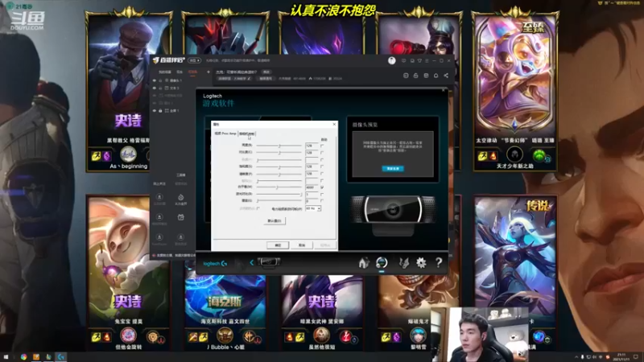Enable auto checkbox for 逆光对比 backlight
Image resolution: width=644 pixels, height=362 pixels.
(x=322, y=194)
